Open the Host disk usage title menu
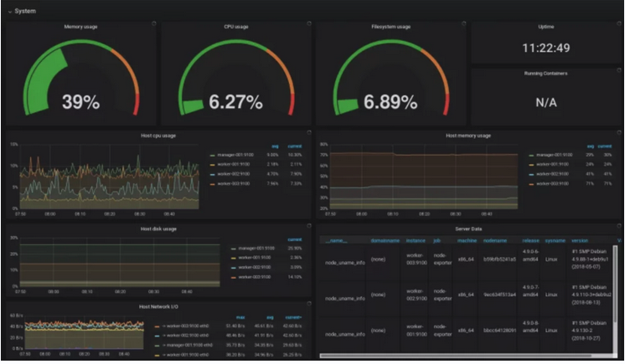The height and width of the screenshot is (364, 625). point(158,228)
